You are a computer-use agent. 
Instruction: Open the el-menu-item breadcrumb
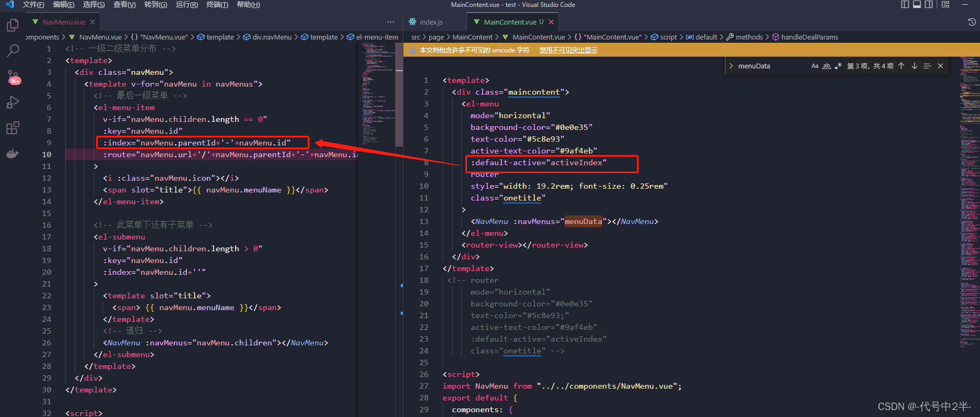pos(372,37)
